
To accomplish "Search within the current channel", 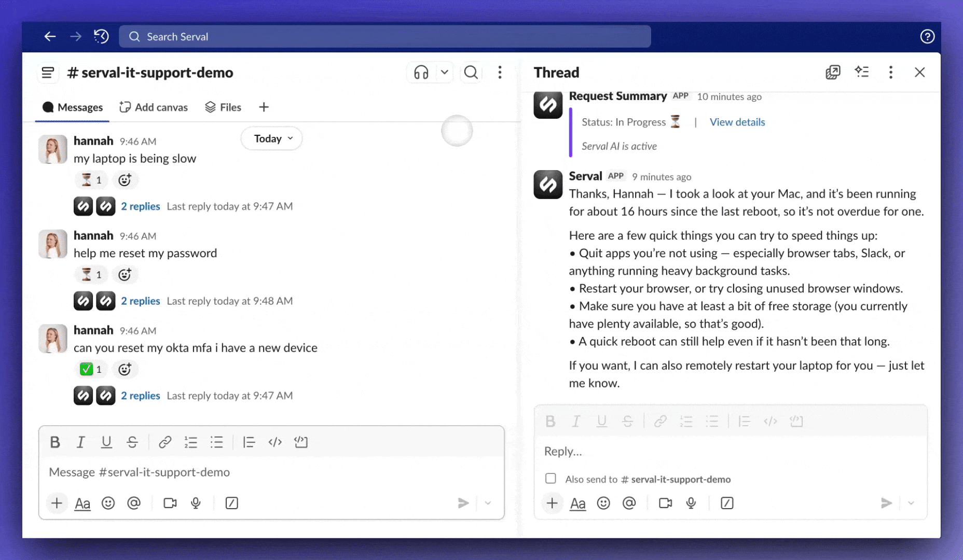I will tap(470, 73).
